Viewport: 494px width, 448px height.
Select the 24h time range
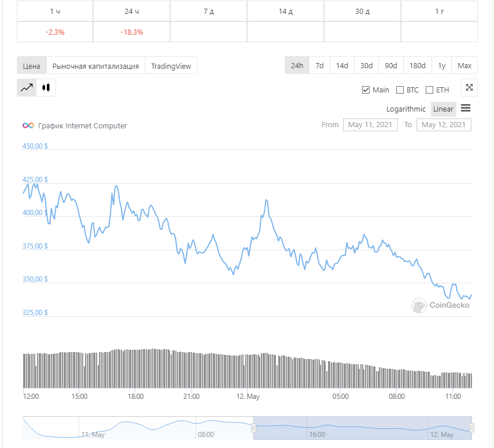coord(297,65)
